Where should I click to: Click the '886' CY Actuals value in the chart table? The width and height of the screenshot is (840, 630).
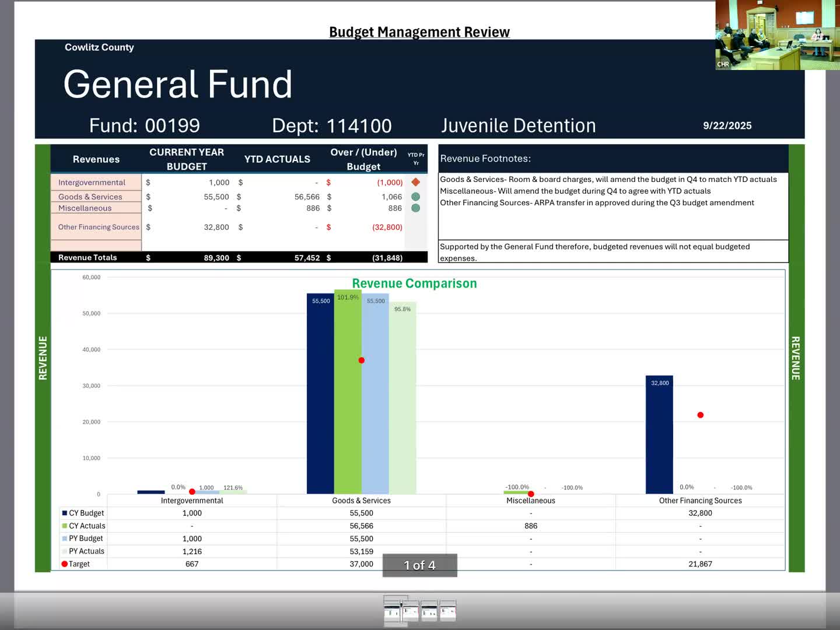[531, 526]
